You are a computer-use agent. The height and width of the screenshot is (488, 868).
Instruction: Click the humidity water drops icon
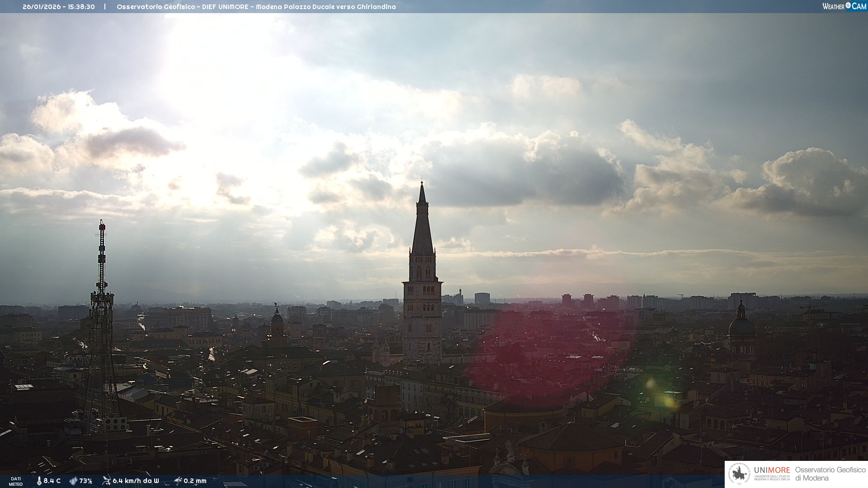[x=73, y=481]
